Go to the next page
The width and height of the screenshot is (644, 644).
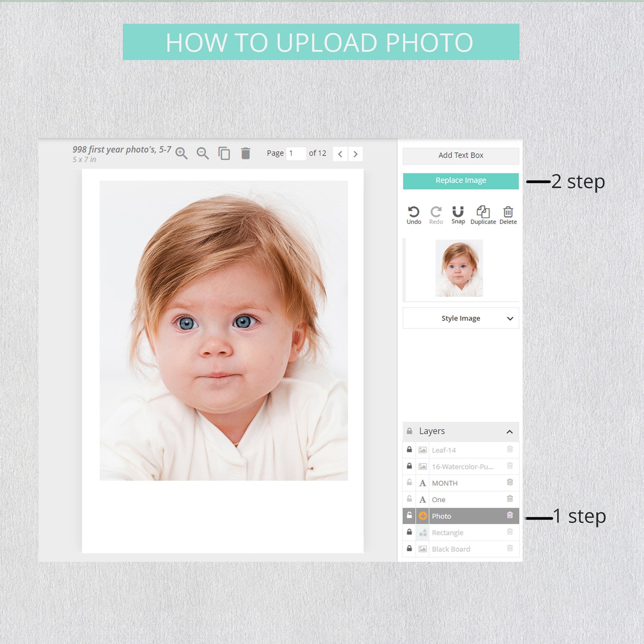pos(356,154)
